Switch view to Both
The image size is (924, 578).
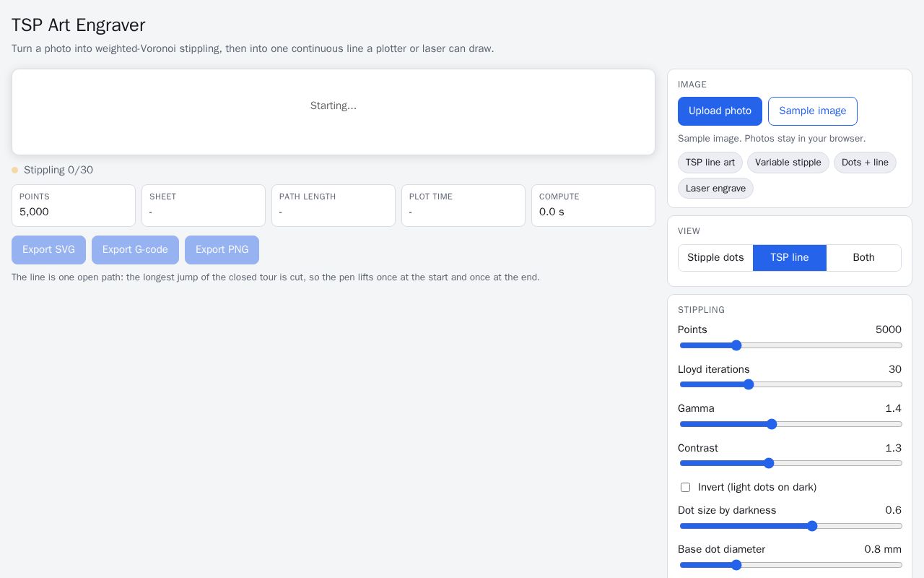pos(863,258)
